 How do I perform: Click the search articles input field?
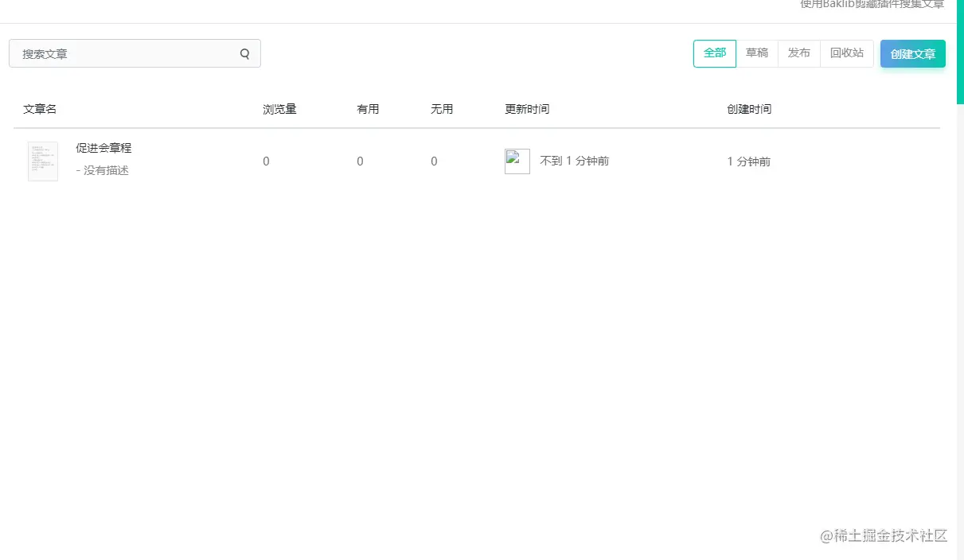point(135,53)
